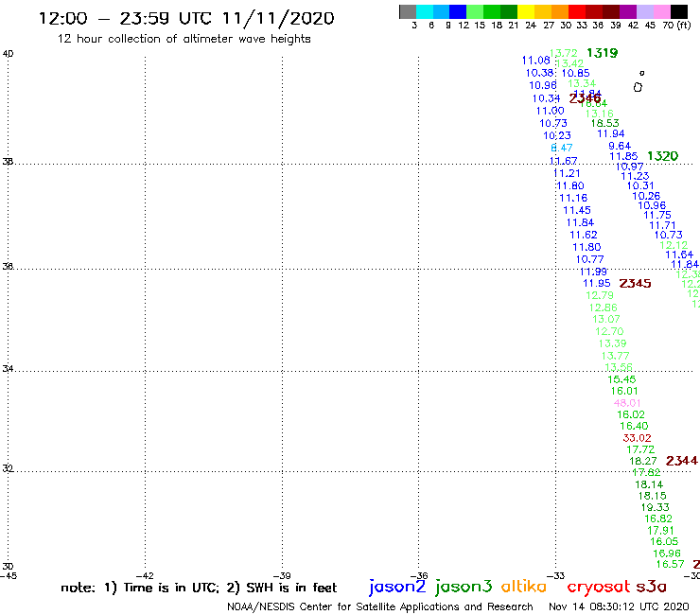
Task: Click the 11.08 value atop the track
Action: pos(536,61)
